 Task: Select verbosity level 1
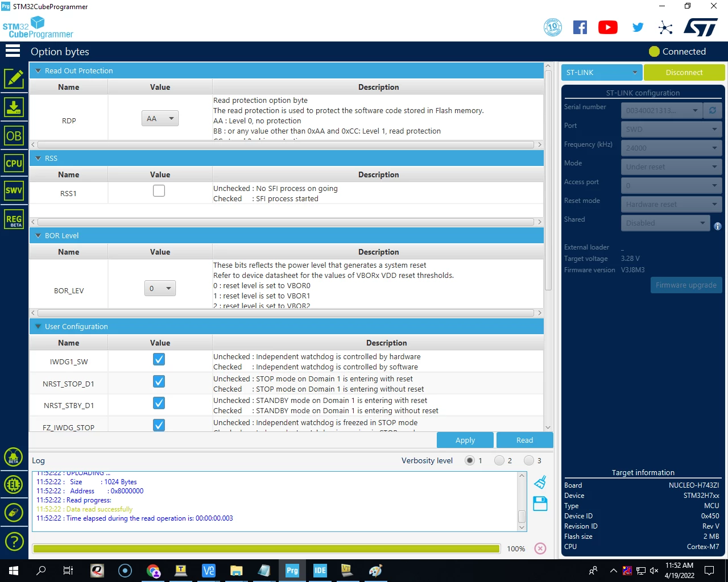470,460
